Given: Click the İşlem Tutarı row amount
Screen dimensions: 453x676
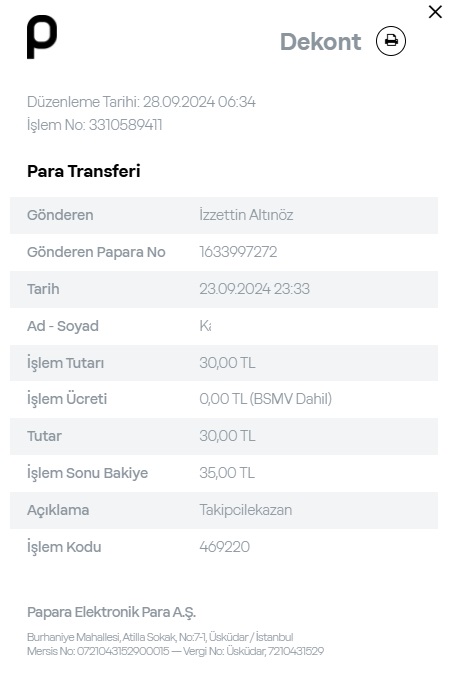Looking at the screenshot, I should point(227,363).
